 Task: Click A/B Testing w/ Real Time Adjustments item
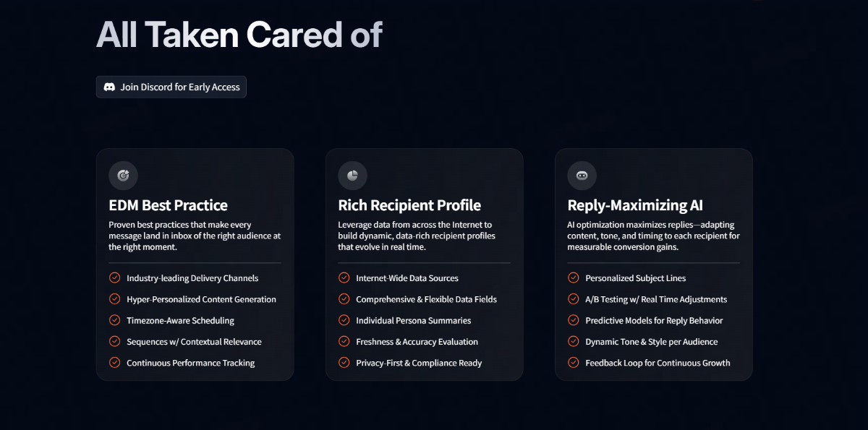pos(656,299)
